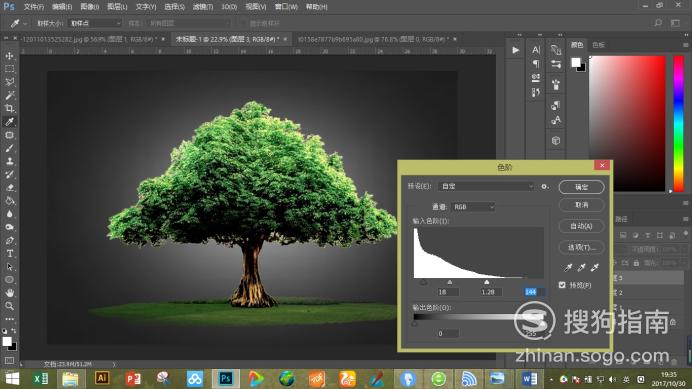
Task: Open the Layer menu
Action: pos(117,7)
